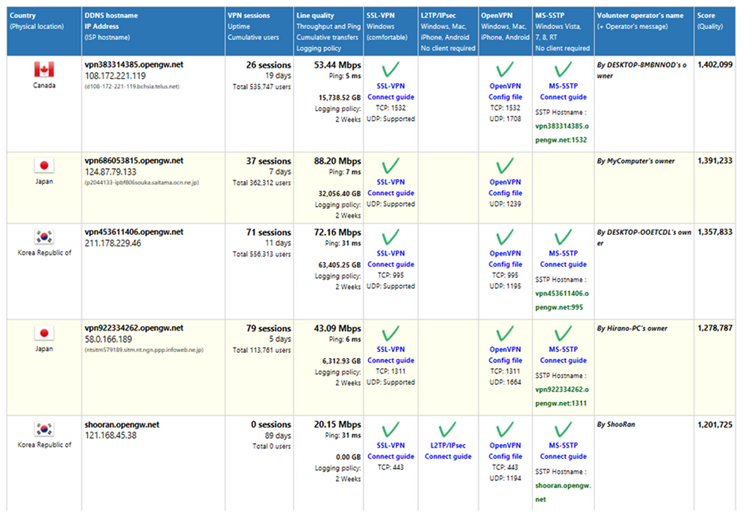Click score value 1,201,725

pyautogui.click(x=715, y=425)
